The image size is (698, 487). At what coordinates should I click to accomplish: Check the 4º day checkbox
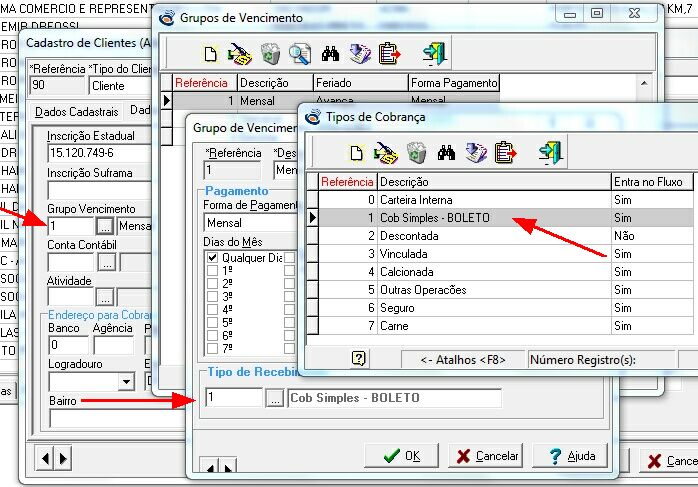[x=212, y=309]
